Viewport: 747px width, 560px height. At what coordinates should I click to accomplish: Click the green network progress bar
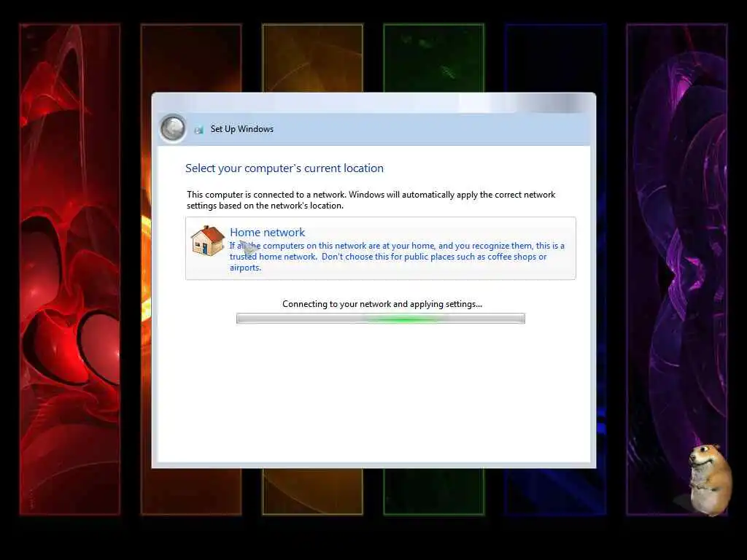pyautogui.click(x=381, y=319)
